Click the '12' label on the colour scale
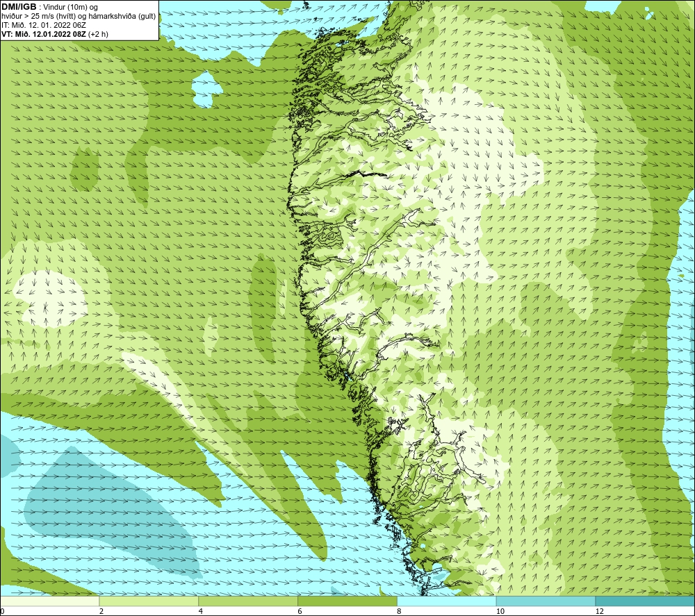 600,611
